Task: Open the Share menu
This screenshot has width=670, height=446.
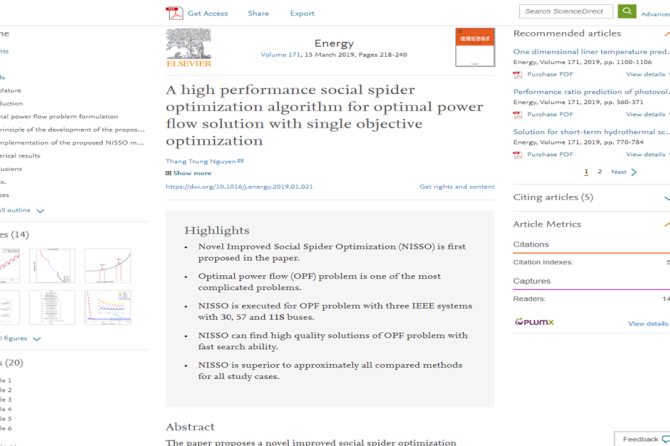Action: [258, 13]
